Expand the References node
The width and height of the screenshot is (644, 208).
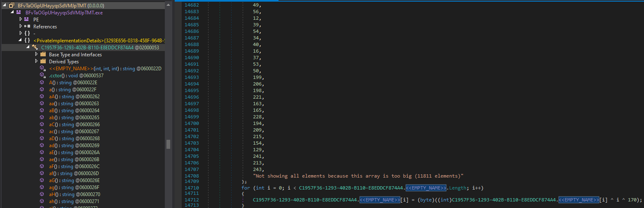pyautogui.click(x=21, y=26)
